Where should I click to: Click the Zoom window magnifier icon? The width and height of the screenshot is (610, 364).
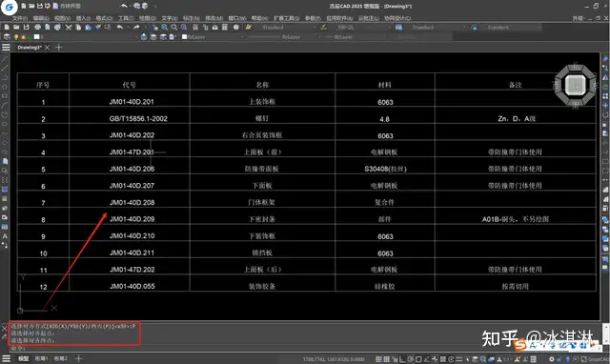coord(174,28)
